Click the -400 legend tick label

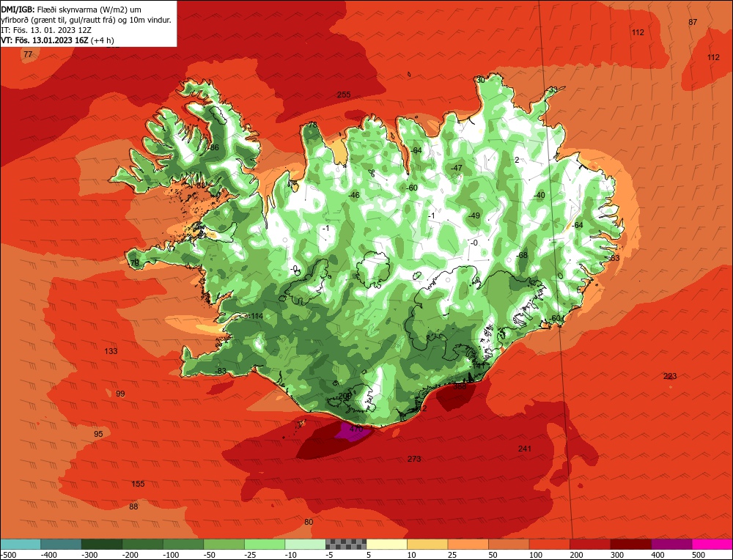point(48,556)
